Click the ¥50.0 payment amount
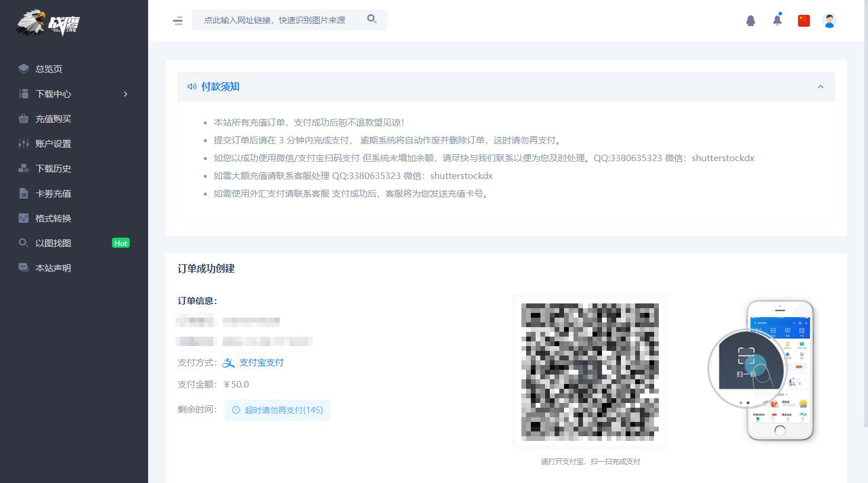This screenshot has width=868, height=483. coord(237,385)
